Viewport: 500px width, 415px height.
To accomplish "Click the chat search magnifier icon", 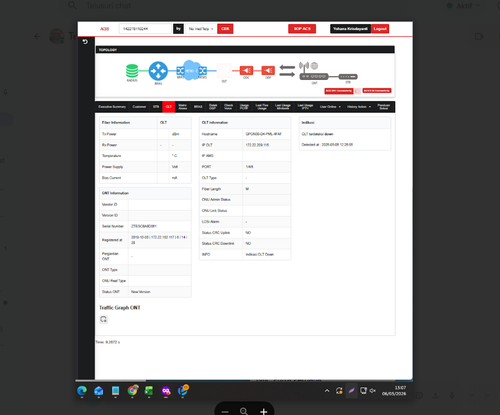I will 72,5.
